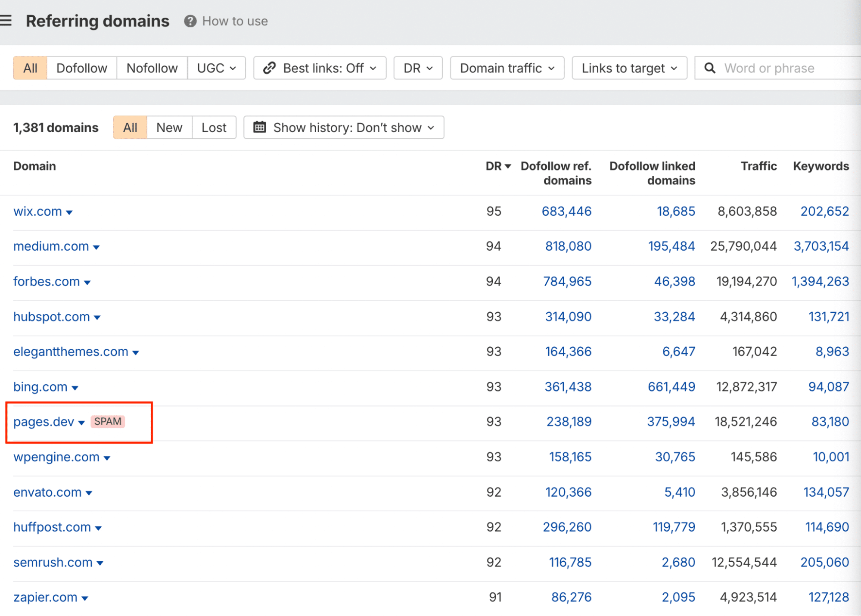The width and height of the screenshot is (861, 616).
Task: Open the huffpost.com domain link
Action: 52,527
